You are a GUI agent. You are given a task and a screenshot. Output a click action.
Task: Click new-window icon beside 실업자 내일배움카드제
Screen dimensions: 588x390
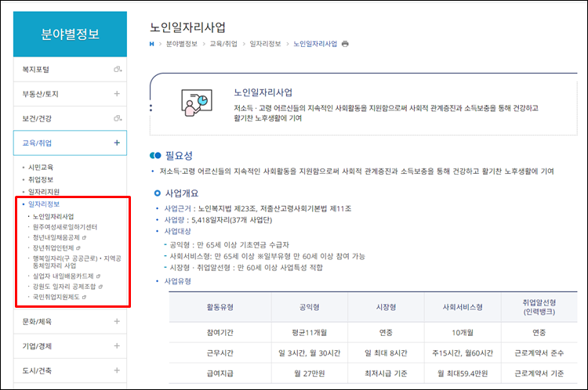pyautogui.click(x=98, y=276)
